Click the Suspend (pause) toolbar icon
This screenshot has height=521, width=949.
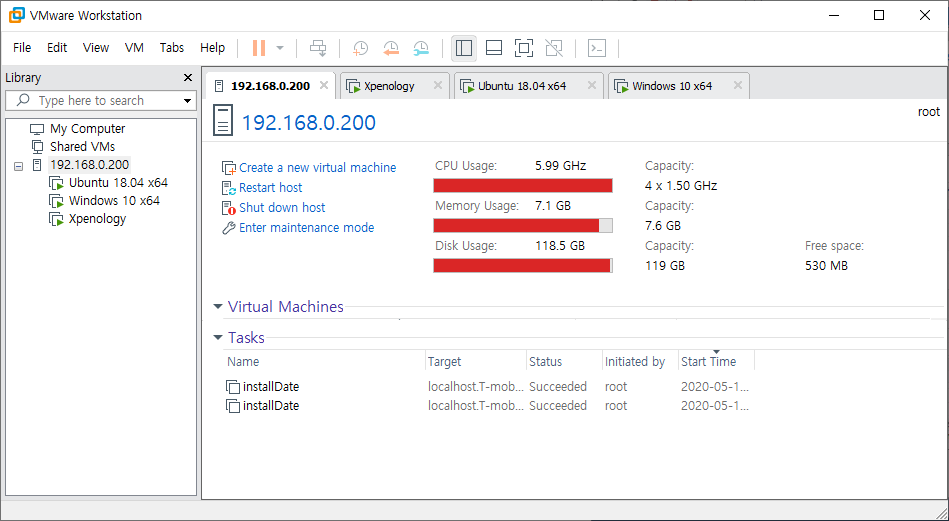point(259,48)
